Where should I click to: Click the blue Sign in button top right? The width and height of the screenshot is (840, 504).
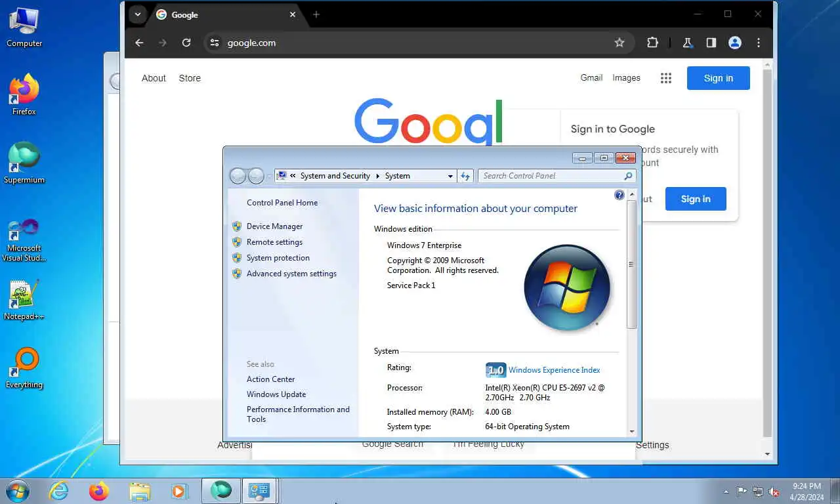[x=719, y=78]
